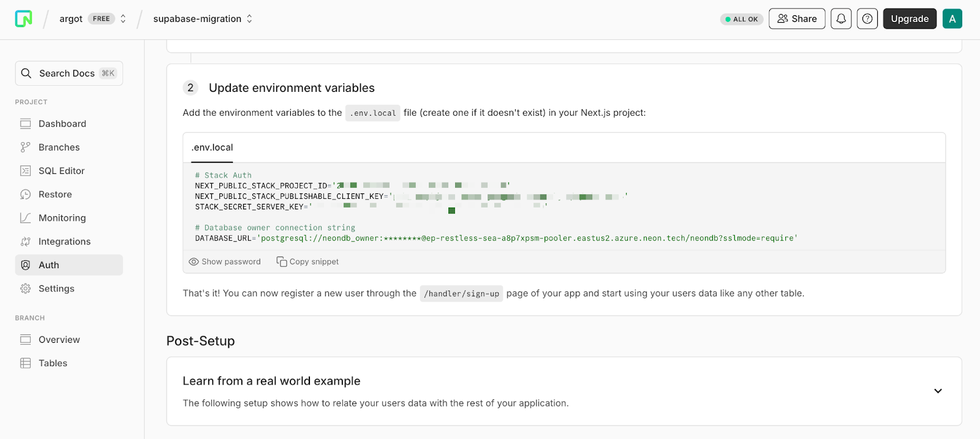Click the Post-Setup heading
Image resolution: width=980 pixels, height=439 pixels.
200,341
